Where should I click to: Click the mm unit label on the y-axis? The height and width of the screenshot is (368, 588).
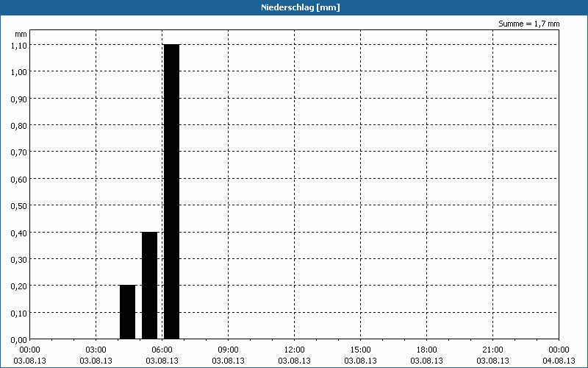pos(21,35)
